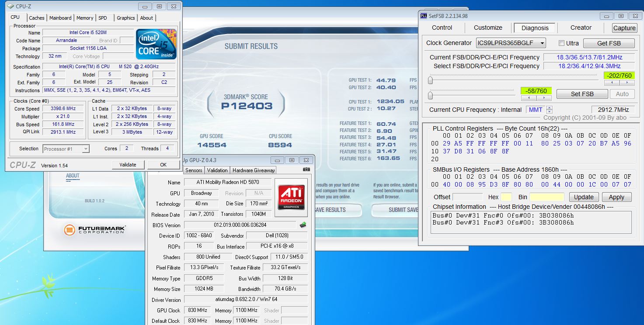Click the Core Speed value 3398.6 MHz

pos(63,109)
